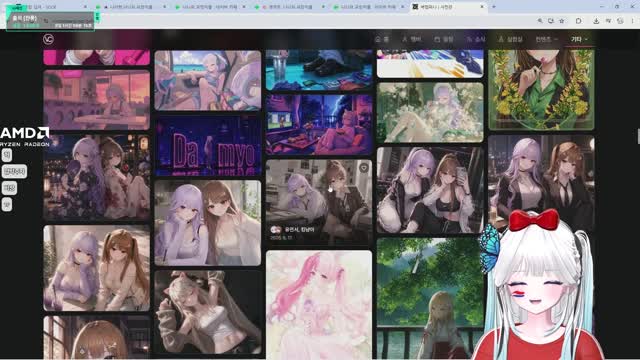Click the third overlay button at left edge
This screenshot has width=640, height=360.
point(9,188)
